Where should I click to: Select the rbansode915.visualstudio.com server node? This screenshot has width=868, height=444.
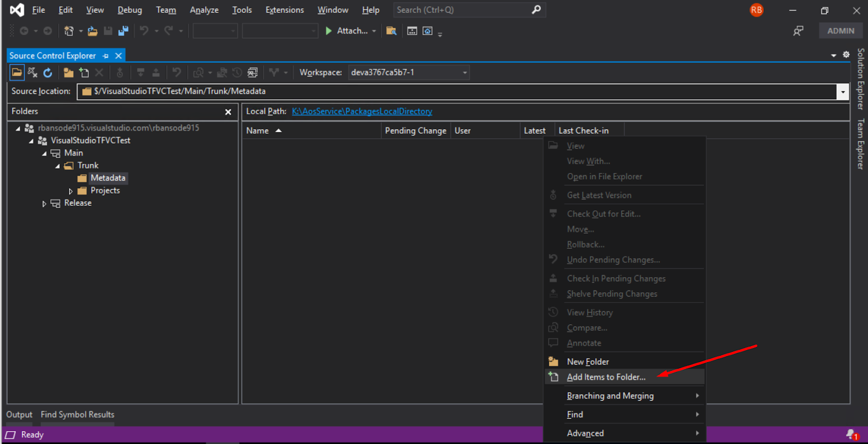pyautogui.click(x=118, y=128)
